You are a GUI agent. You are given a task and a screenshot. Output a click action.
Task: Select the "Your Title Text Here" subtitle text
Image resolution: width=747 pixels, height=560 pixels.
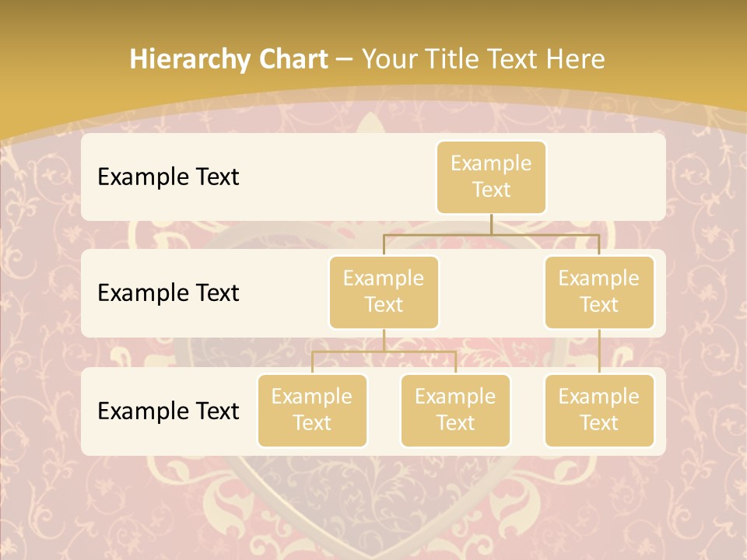coord(483,59)
